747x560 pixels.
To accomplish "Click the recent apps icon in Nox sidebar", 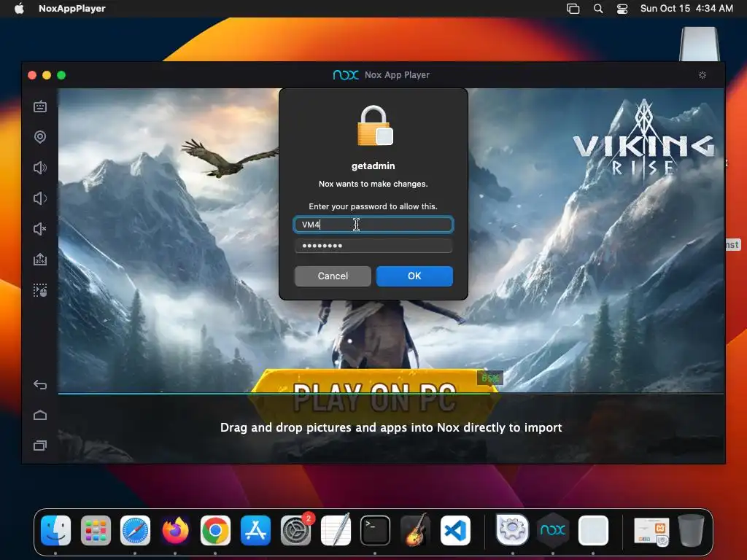I will (x=40, y=446).
